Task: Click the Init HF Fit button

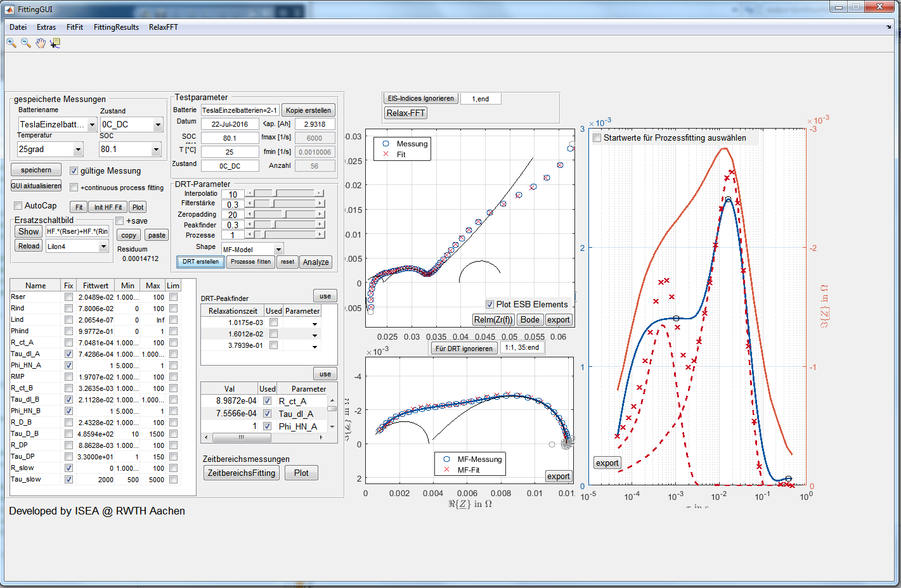Action: [108, 207]
